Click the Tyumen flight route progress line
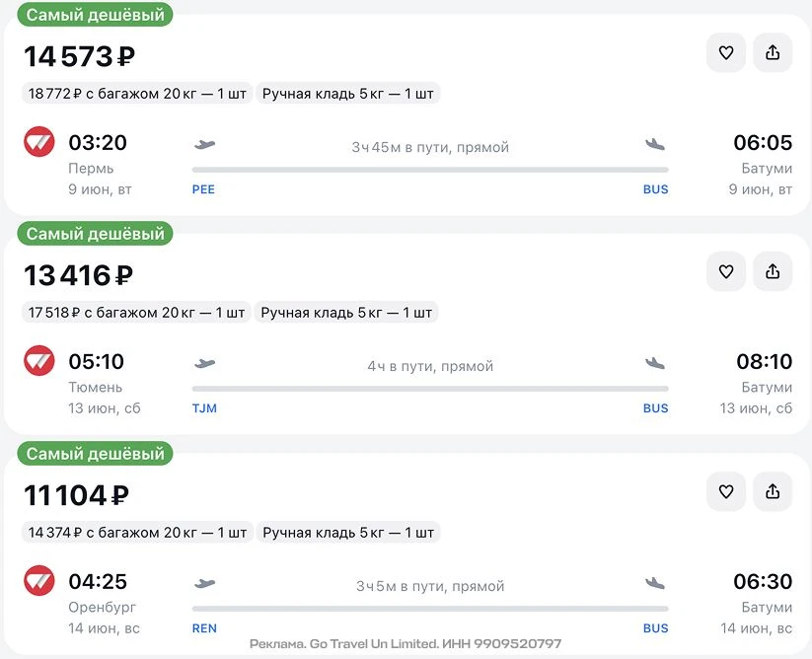This screenshot has width=812, height=659. pyautogui.click(x=430, y=389)
